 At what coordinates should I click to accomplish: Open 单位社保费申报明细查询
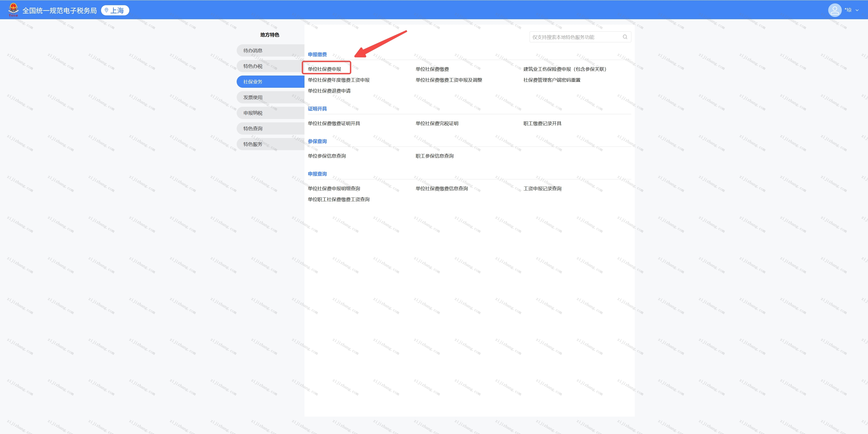334,189
